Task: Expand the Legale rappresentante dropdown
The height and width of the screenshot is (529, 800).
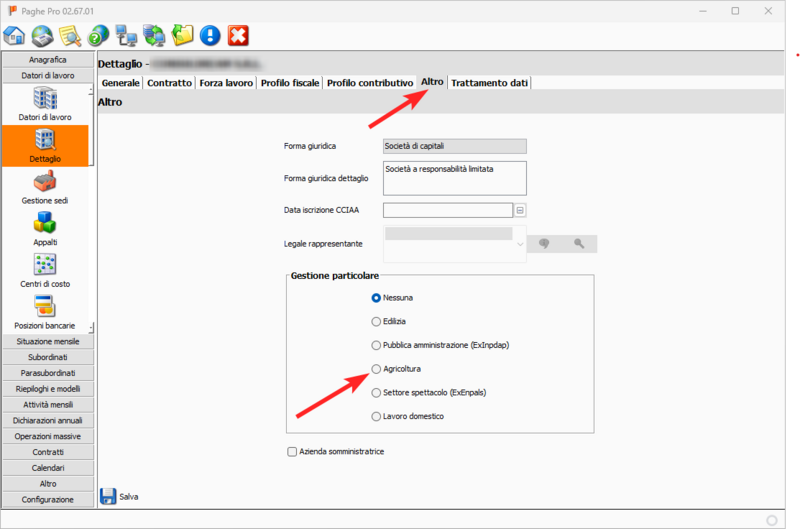Action: (519, 243)
